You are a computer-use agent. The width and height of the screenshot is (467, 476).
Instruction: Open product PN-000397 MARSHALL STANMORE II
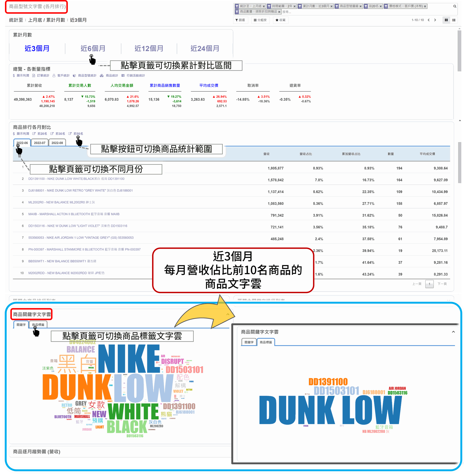click(x=84, y=249)
